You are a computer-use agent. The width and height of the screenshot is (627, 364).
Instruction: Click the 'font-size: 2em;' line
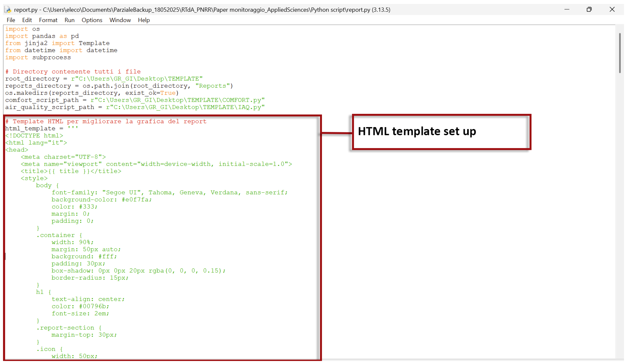coord(80,314)
